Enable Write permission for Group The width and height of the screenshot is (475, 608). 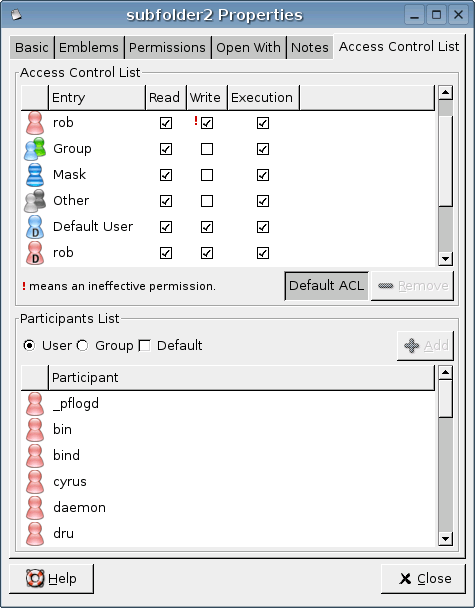(207, 149)
